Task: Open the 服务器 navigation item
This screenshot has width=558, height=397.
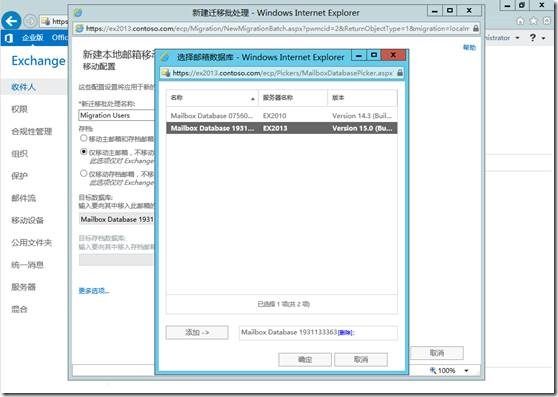Action: 23,287
